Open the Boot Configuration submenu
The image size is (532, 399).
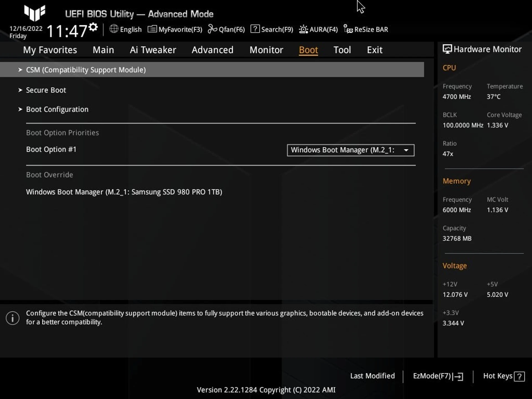pyautogui.click(x=57, y=109)
